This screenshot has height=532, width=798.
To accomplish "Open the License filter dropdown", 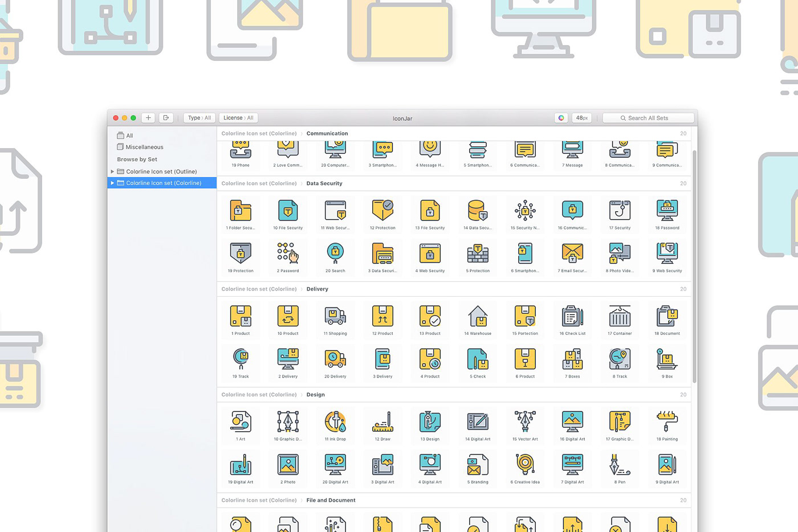I will point(238,118).
